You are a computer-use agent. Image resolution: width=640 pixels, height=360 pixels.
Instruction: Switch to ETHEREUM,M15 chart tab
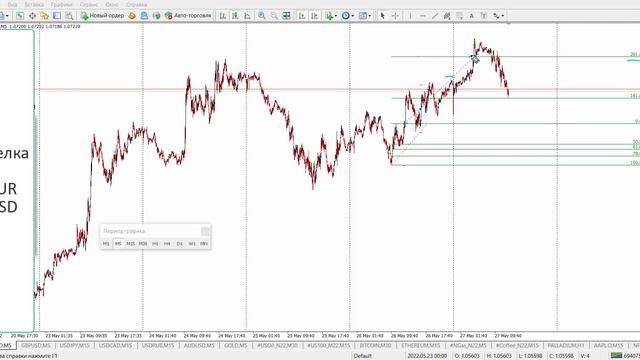point(420,346)
